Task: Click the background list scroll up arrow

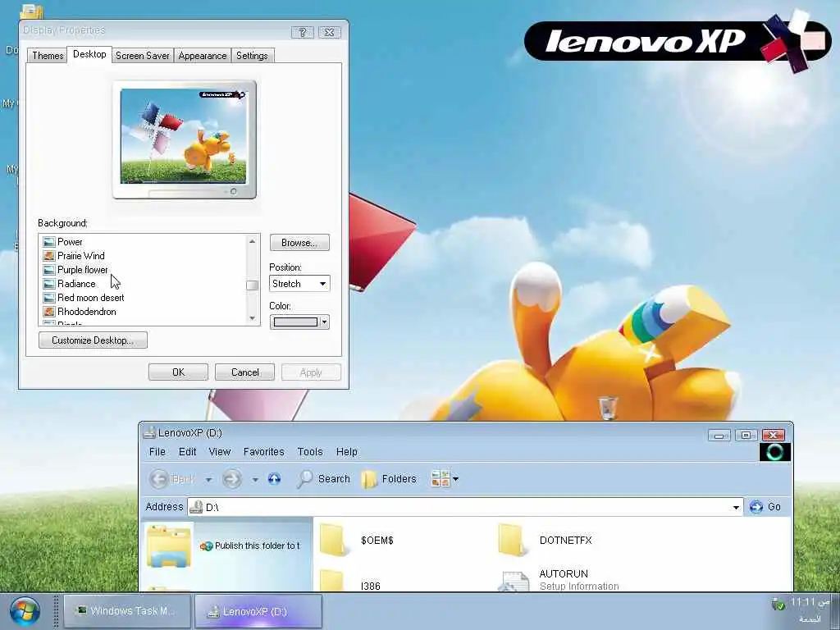Action: (253, 242)
